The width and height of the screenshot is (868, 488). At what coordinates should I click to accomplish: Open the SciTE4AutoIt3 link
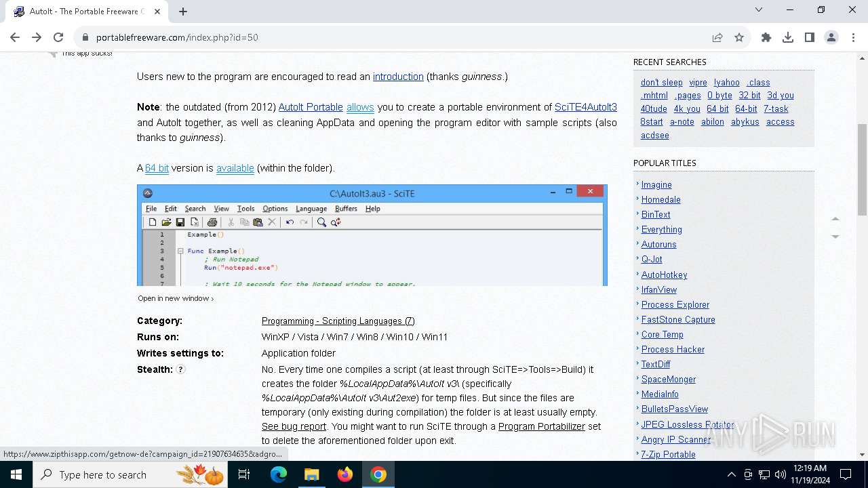tap(586, 107)
